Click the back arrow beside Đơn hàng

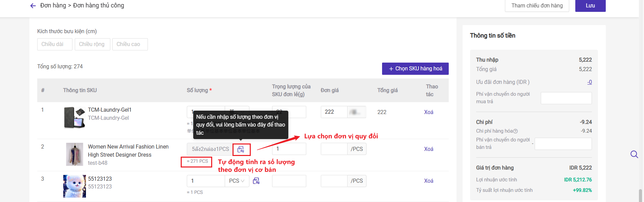(33, 6)
